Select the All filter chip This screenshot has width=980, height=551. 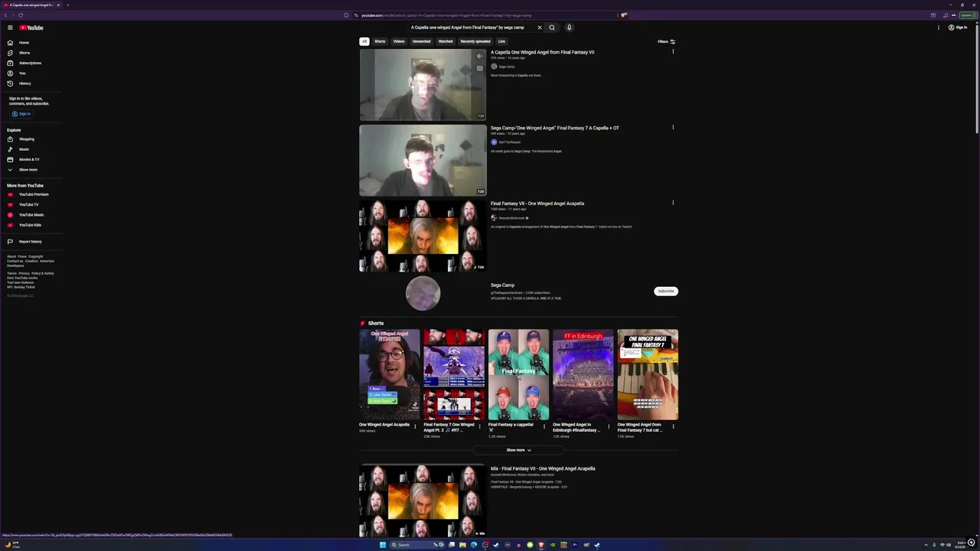pos(364,41)
